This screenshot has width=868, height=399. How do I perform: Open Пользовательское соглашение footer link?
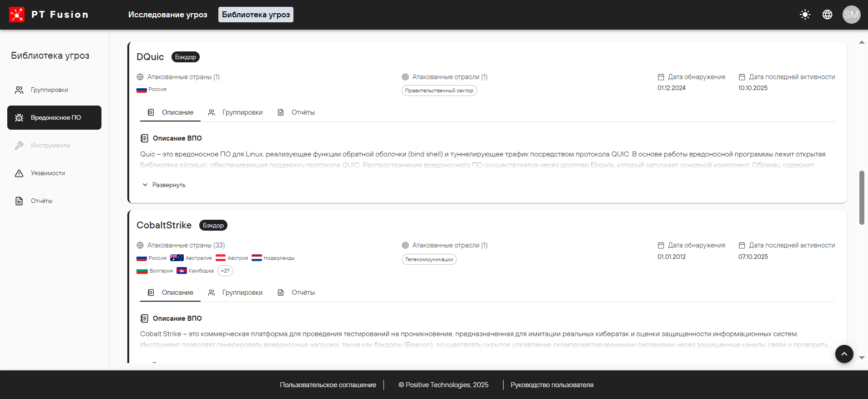pos(328,385)
